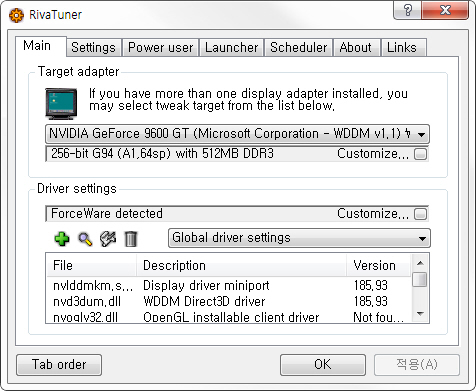Expand the Global driver settings dropdown
This screenshot has width=476, height=391.
[x=422, y=238]
